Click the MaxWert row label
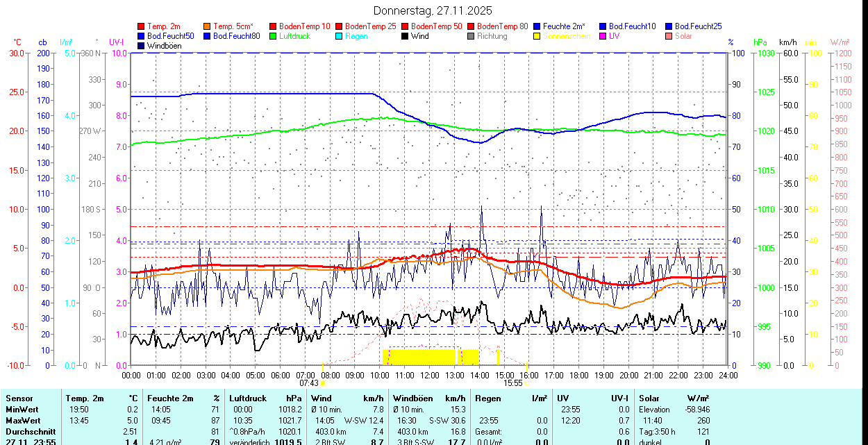Image resolution: width=868 pixels, height=445 pixels. [x=24, y=421]
